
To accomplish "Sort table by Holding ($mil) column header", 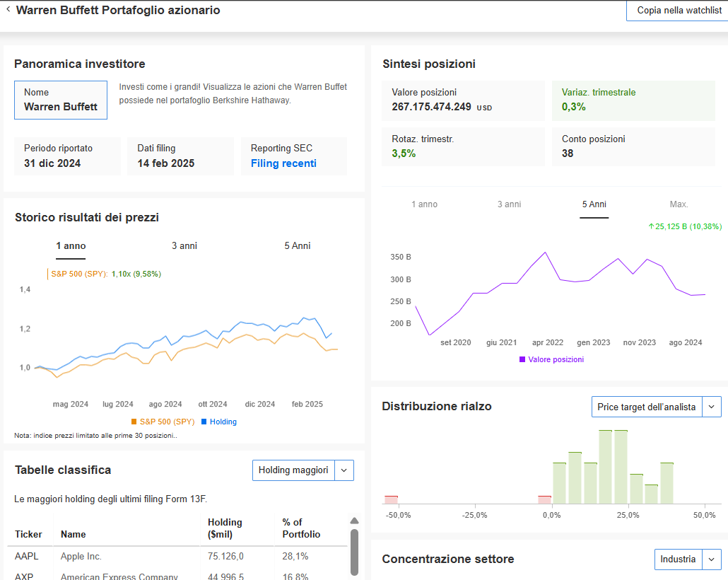I will point(225,528).
